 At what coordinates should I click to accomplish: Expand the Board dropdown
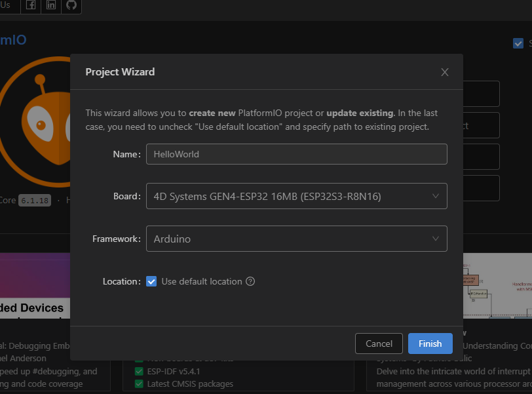[x=297, y=196]
